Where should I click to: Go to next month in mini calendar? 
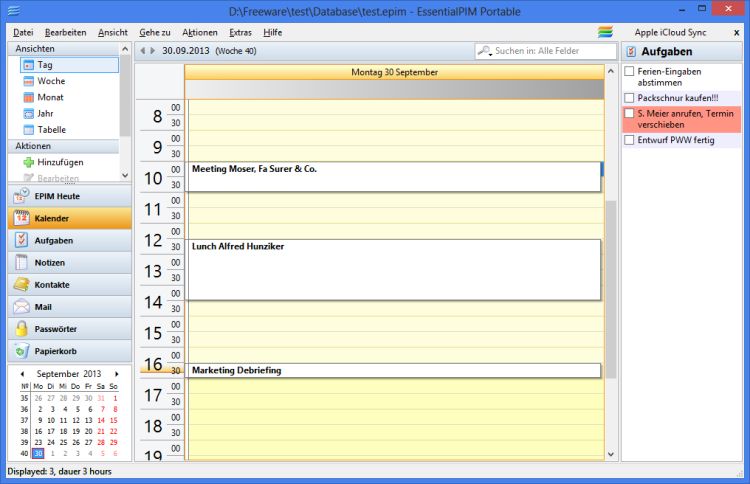pos(117,374)
